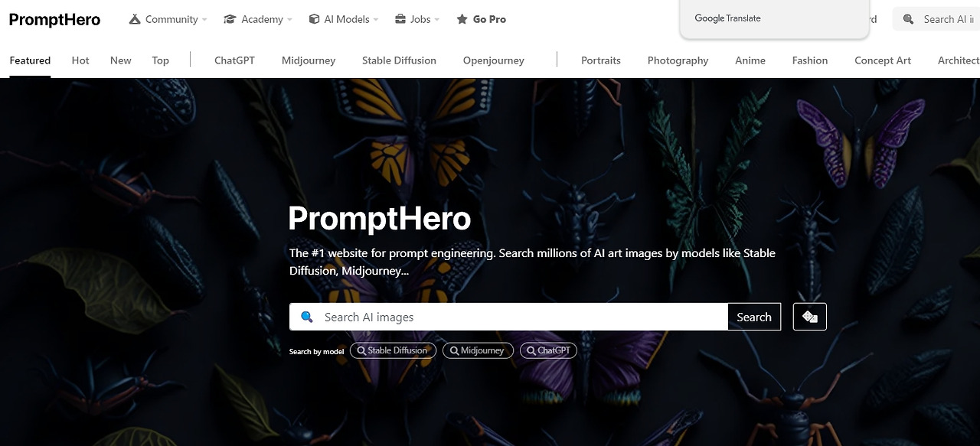
Task: Open the AI Models dropdown arrow
Action: [x=376, y=20]
